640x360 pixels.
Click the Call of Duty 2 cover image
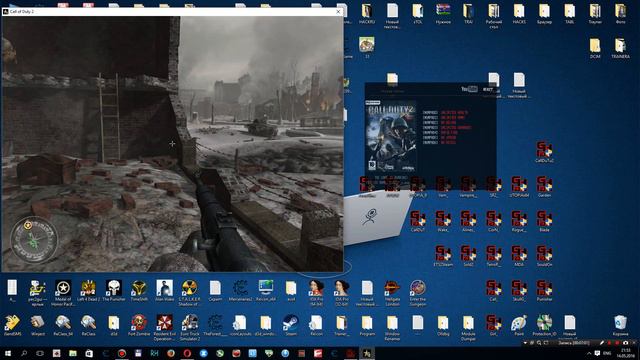(391, 136)
